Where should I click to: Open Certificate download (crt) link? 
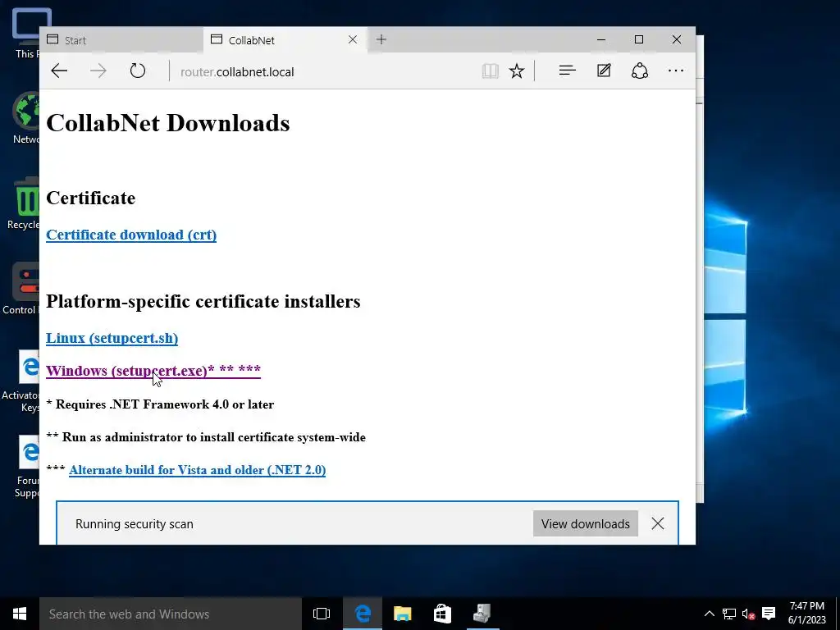pos(131,235)
